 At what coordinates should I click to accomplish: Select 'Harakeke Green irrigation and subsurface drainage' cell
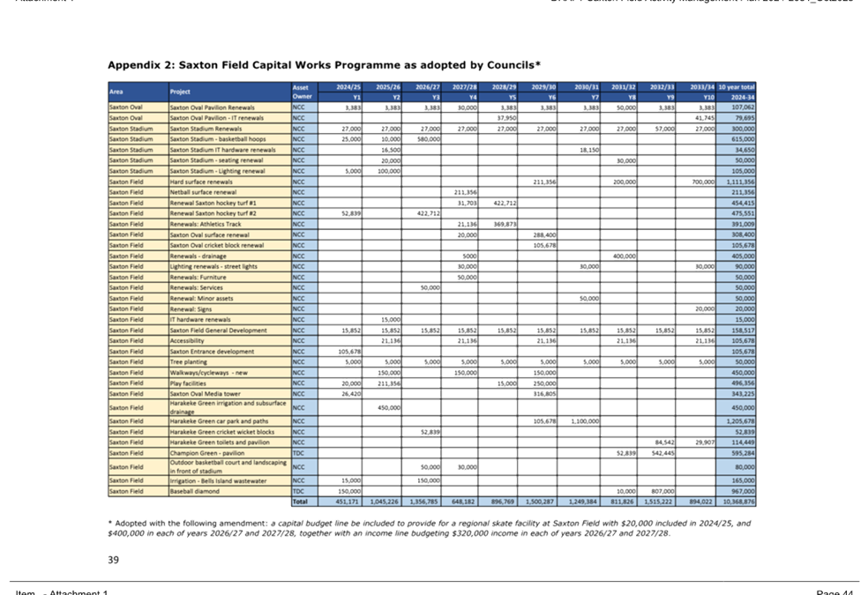coord(229,407)
